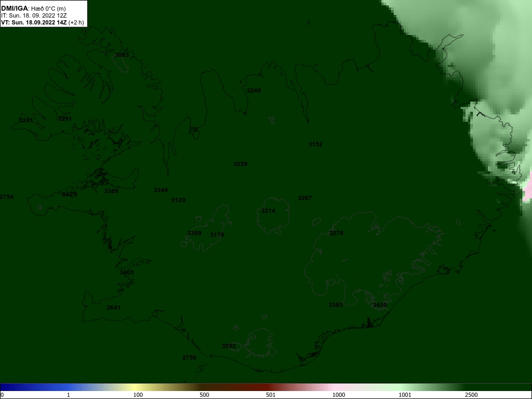Click the map value 3258
This screenshot has height=399, width=532.
click(240, 164)
